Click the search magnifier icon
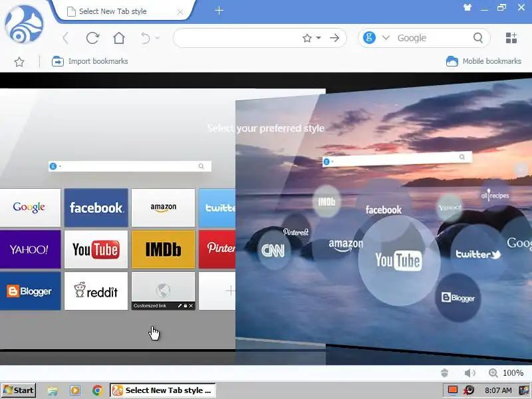 478,38
